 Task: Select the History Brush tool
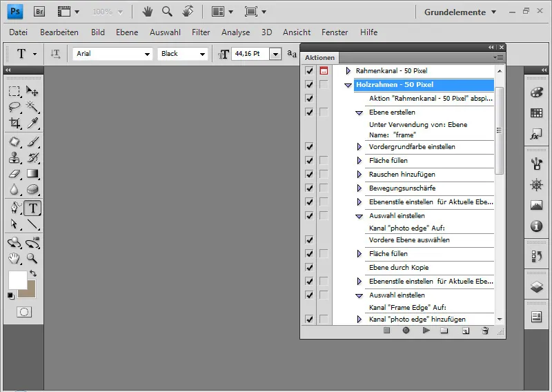coord(32,158)
